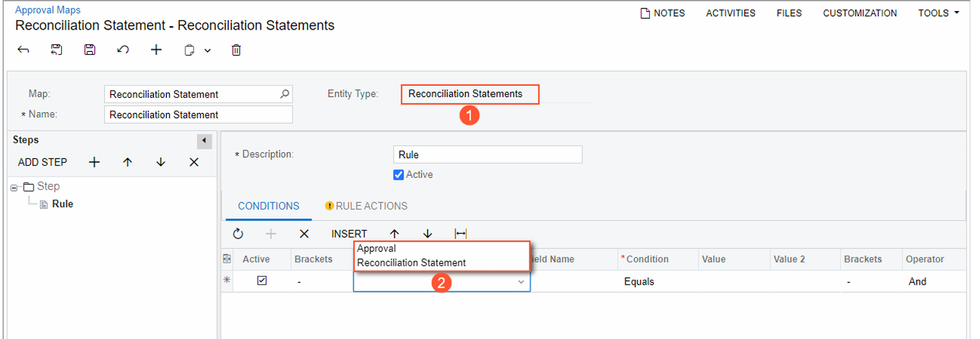Expand clipboard dropdown arrow in toolbar
The width and height of the screenshot is (980, 339).
pyautogui.click(x=208, y=51)
